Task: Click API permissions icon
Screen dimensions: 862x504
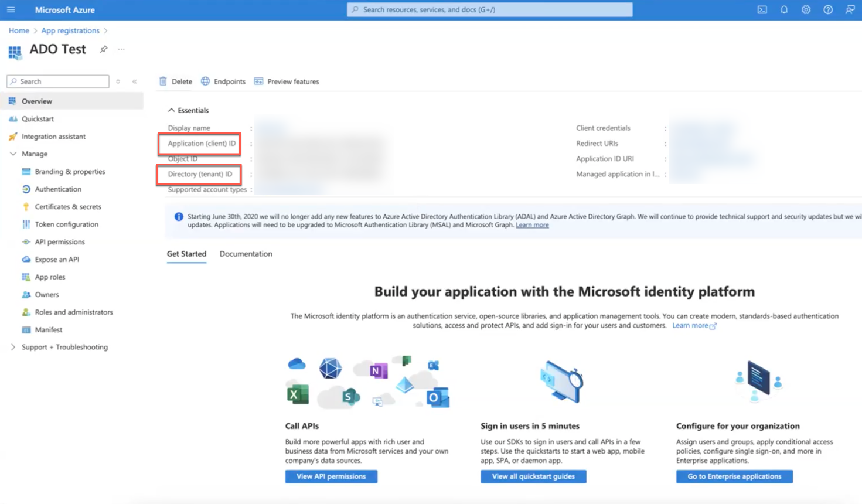Action: point(26,242)
